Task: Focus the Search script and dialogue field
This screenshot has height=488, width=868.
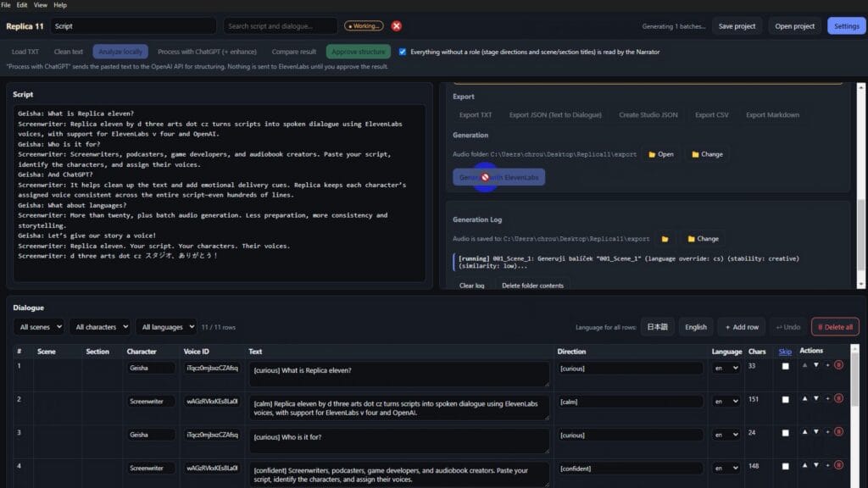Action: (x=280, y=26)
